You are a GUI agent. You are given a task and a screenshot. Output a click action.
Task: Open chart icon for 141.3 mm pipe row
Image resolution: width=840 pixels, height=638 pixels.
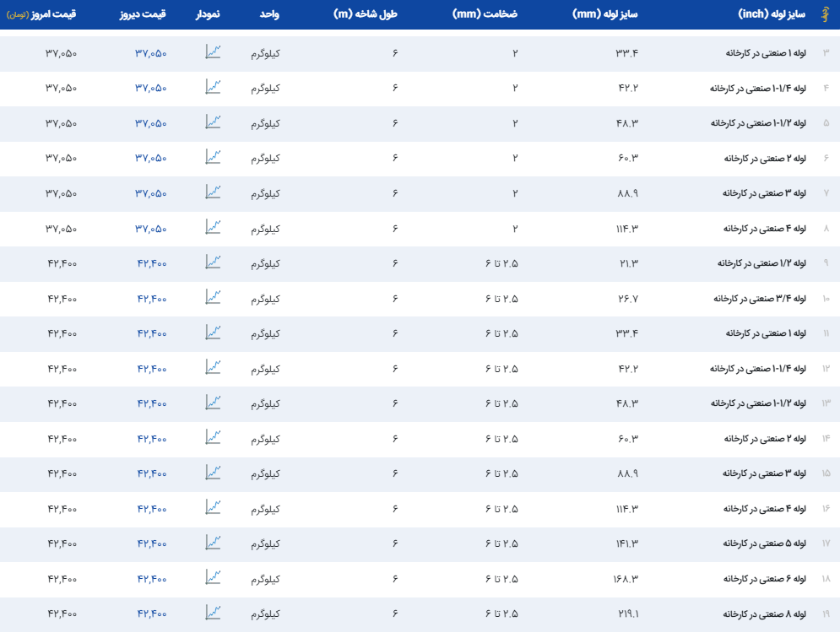(x=213, y=543)
